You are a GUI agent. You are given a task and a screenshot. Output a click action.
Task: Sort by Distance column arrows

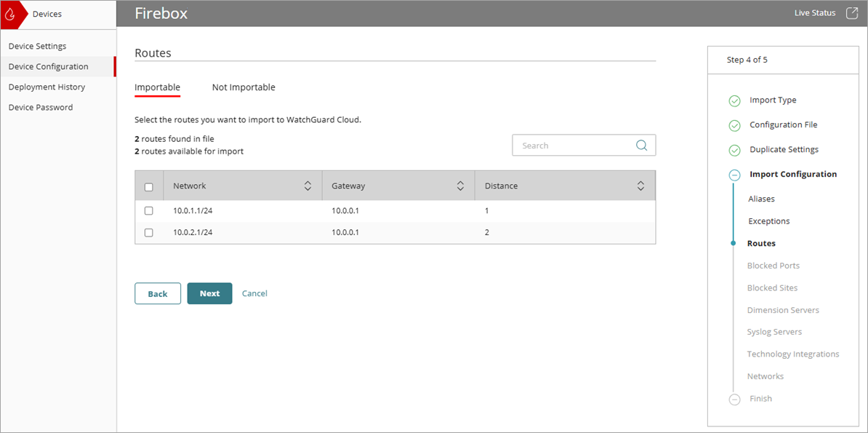coord(640,186)
